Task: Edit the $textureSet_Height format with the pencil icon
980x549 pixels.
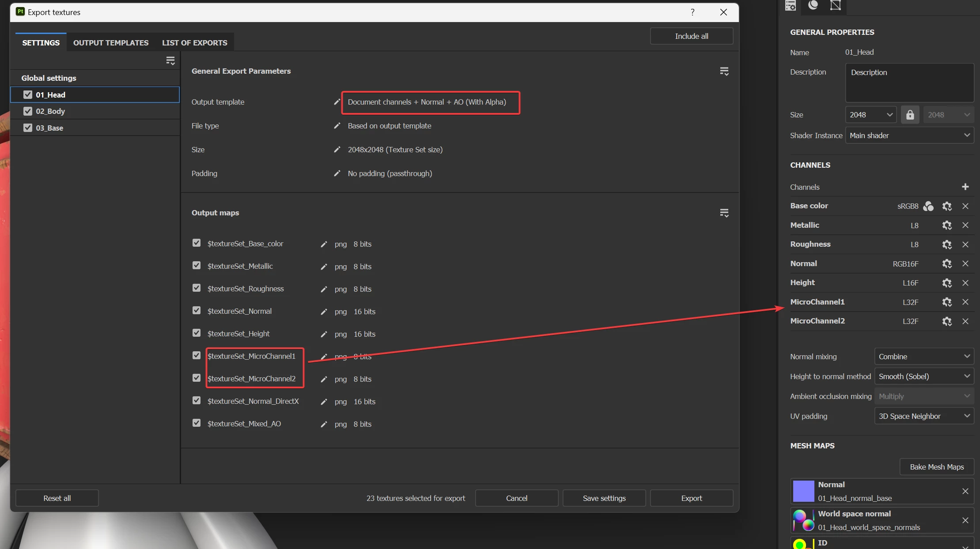Action: tap(324, 334)
